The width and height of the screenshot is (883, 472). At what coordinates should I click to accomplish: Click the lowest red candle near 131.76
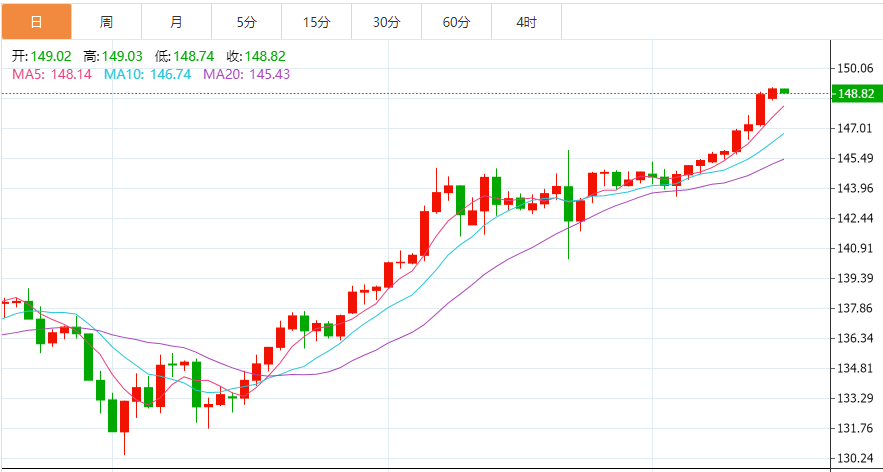point(124,416)
